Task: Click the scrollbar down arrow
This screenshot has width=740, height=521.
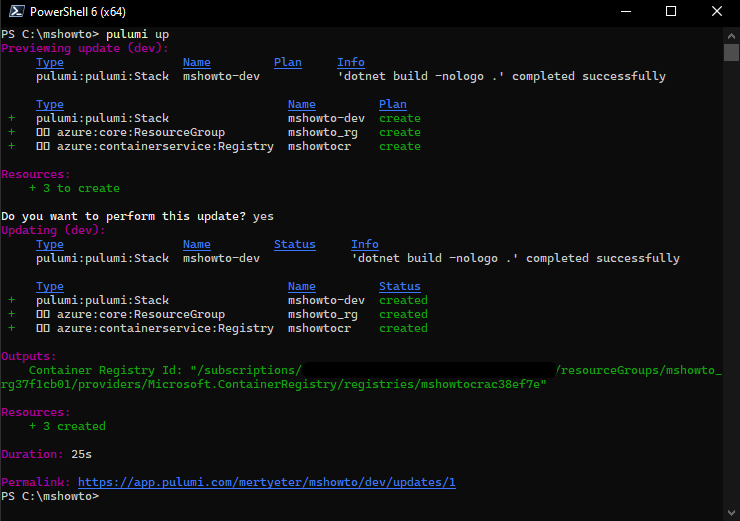Action: 731,513
